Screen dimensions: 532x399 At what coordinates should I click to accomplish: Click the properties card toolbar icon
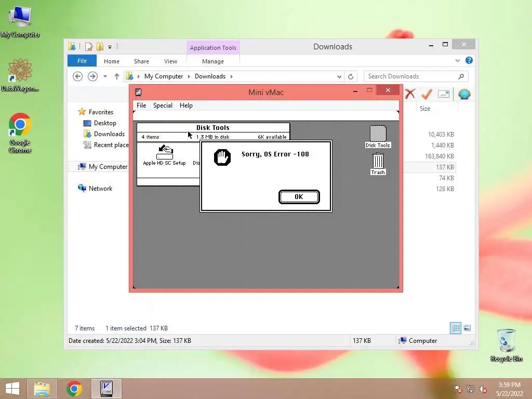point(444,94)
